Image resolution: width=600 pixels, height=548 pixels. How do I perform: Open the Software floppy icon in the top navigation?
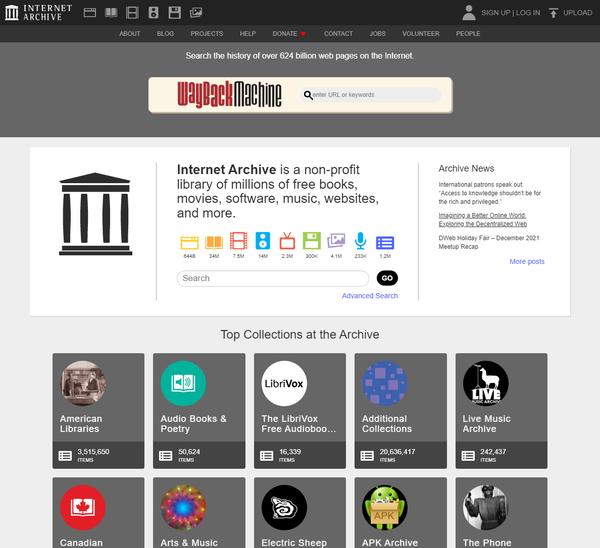[x=174, y=13]
